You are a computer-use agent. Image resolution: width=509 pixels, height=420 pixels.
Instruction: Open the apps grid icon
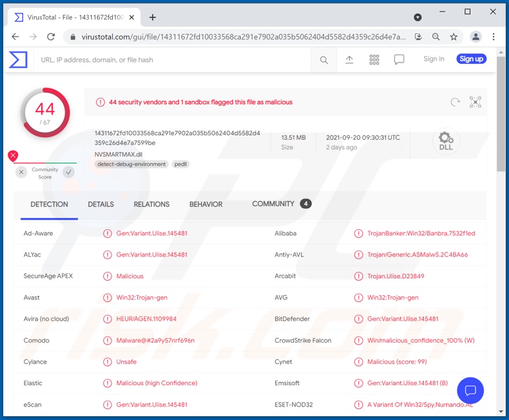tap(374, 60)
